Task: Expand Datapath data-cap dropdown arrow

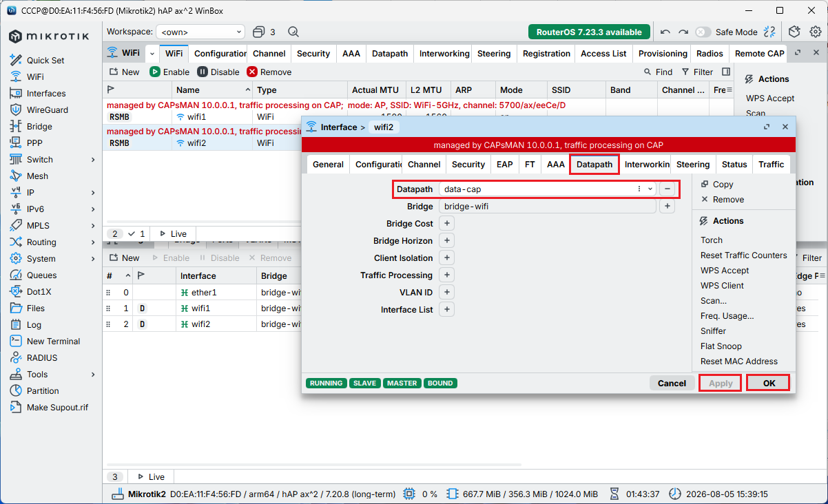Action: (x=650, y=189)
